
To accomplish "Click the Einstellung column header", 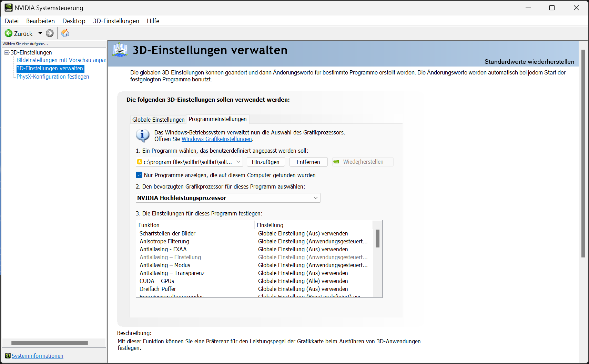I will pyautogui.click(x=314, y=225).
